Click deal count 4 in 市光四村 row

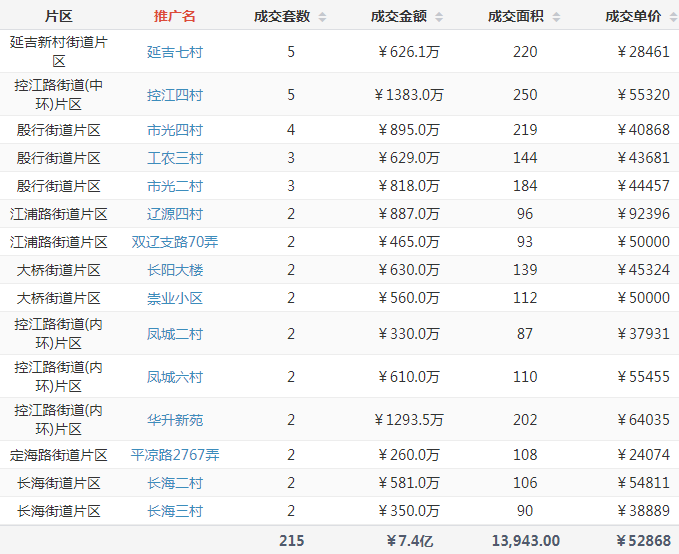pyautogui.click(x=291, y=130)
